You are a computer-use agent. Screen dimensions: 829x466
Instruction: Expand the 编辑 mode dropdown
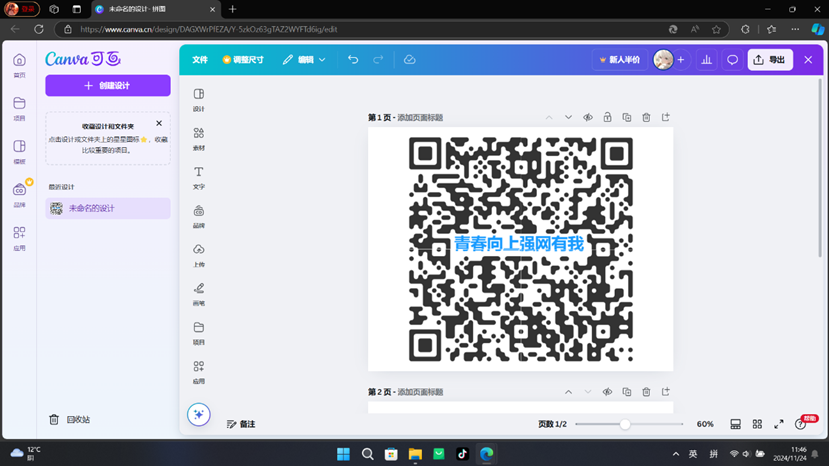pyautogui.click(x=304, y=60)
